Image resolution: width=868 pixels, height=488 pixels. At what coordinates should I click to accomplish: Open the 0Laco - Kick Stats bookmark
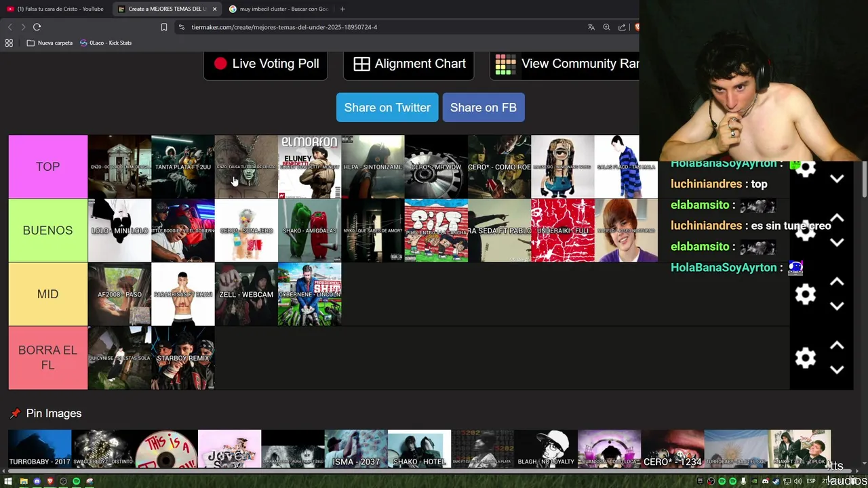click(x=106, y=43)
